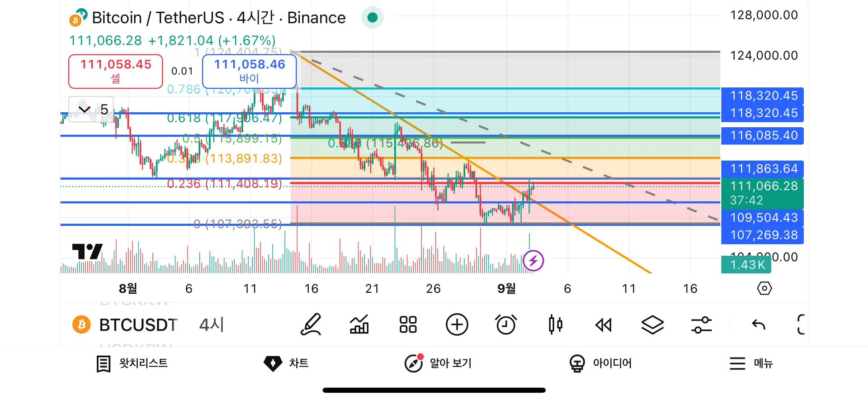Screen dimensions: 868x401
Task: Undo the last chart action
Action: [758, 325]
